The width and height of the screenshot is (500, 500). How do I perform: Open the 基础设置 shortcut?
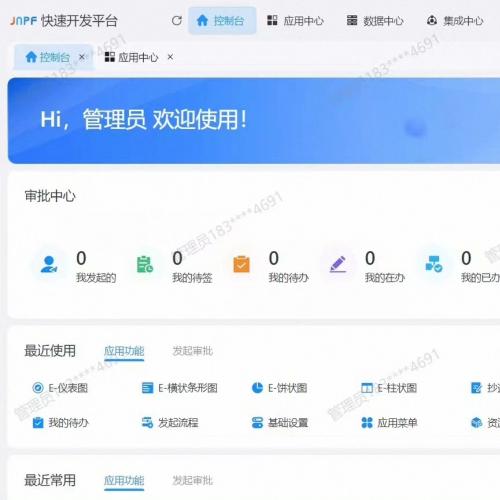tap(279, 423)
